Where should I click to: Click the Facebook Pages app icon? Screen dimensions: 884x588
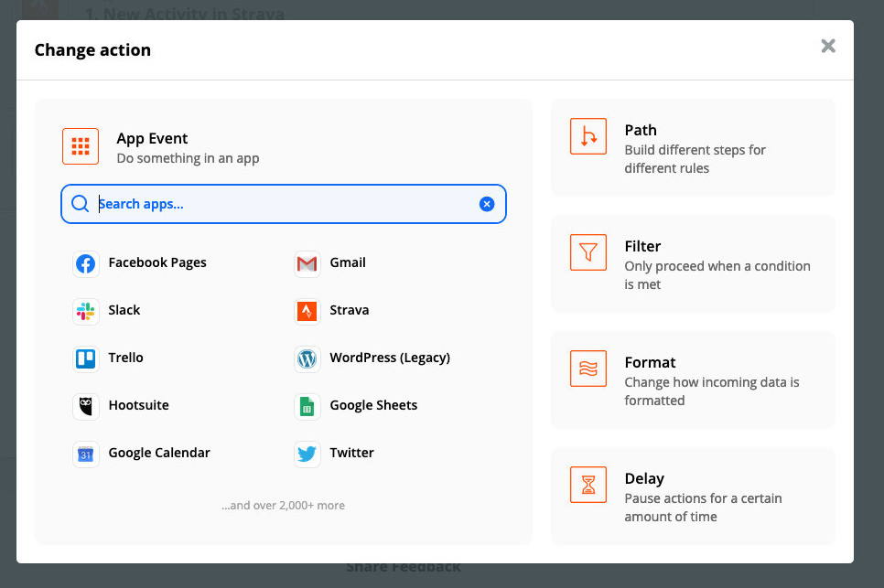pyautogui.click(x=86, y=264)
